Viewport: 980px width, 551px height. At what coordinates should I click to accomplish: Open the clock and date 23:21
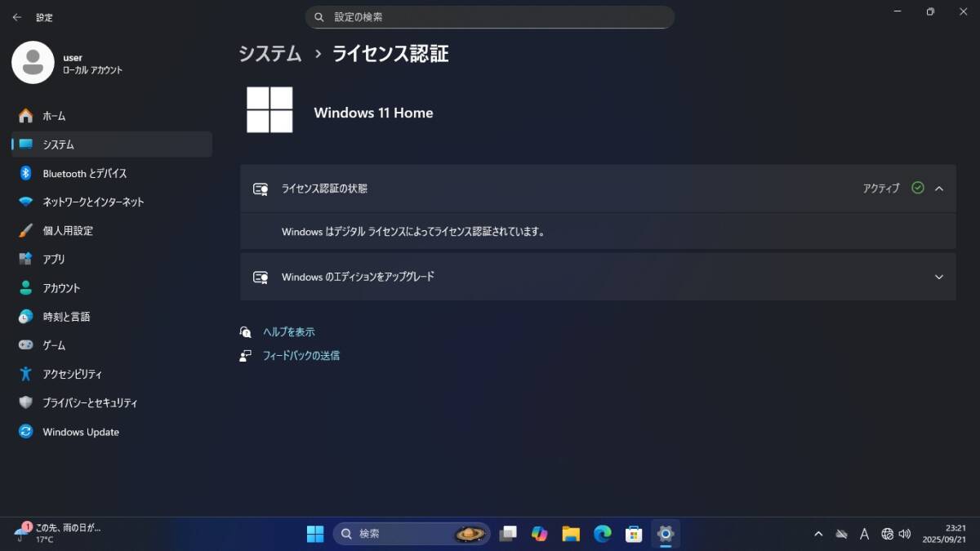click(945, 534)
